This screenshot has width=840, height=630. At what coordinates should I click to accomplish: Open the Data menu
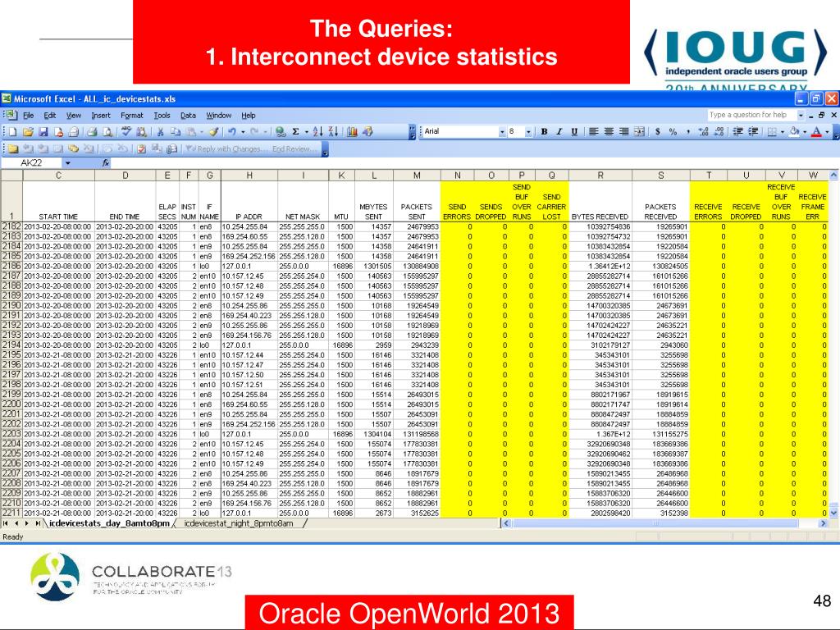[x=188, y=115]
